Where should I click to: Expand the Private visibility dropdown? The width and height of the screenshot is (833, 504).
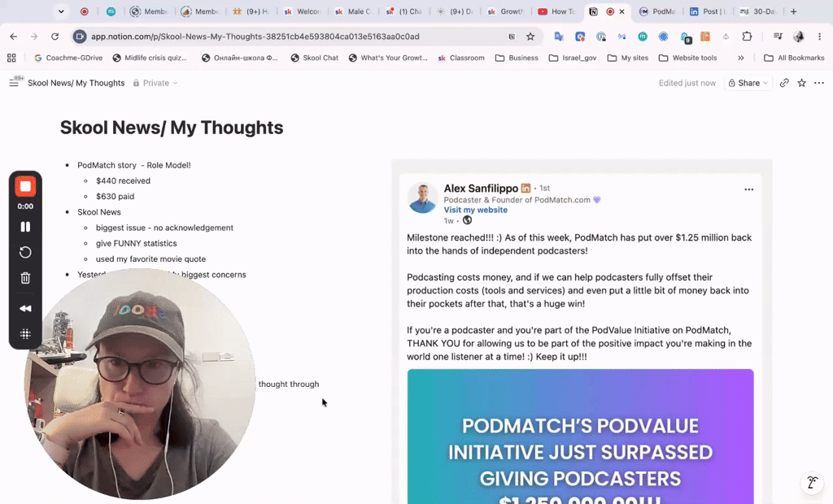[155, 83]
